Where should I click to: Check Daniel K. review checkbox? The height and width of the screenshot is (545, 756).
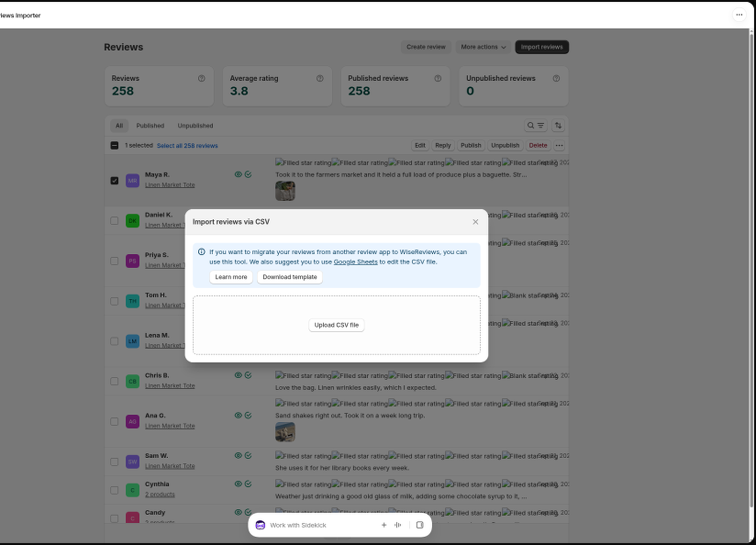point(114,221)
